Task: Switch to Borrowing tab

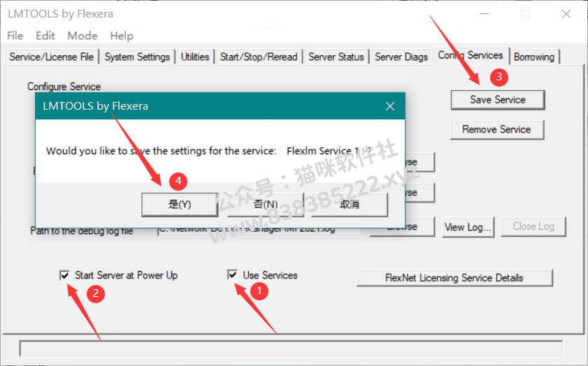Action: point(534,57)
